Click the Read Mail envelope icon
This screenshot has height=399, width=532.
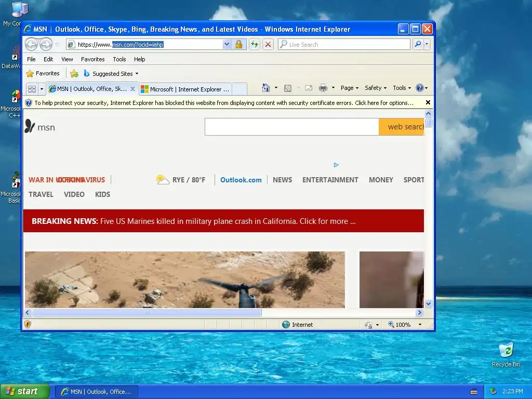[309, 88]
